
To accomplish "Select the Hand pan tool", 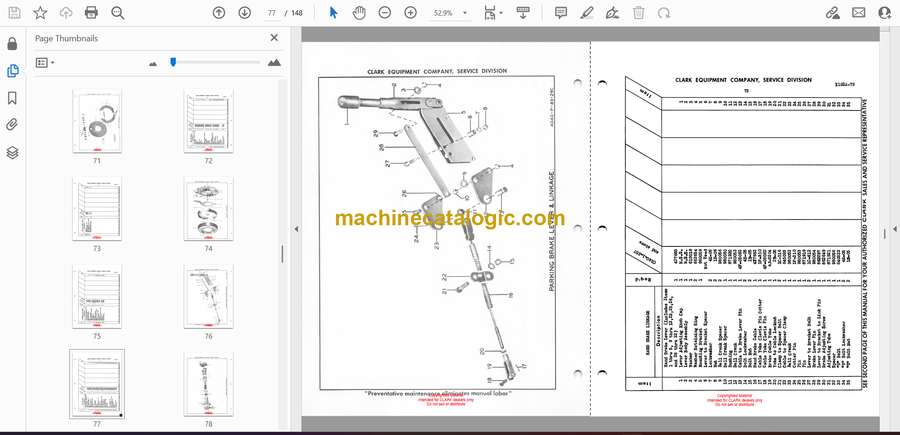I will click(359, 13).
